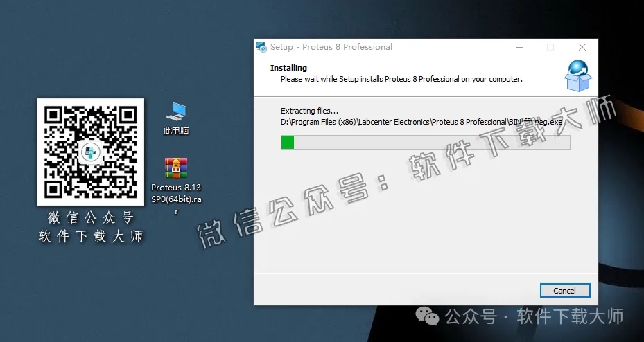Screen dimensions: 644x342
Task: Click the 'Installing' heading text
Action: point(288,68)
